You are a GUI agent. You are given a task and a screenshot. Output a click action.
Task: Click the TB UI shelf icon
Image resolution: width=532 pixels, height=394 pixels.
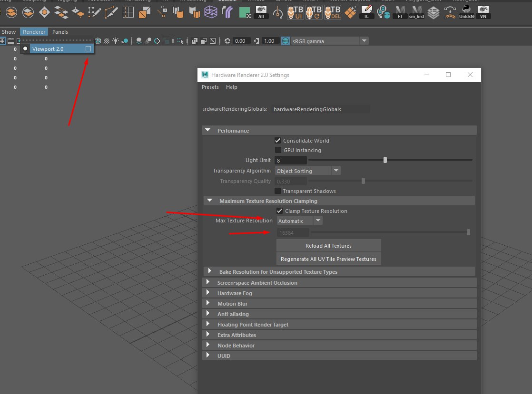coord(295,12)
